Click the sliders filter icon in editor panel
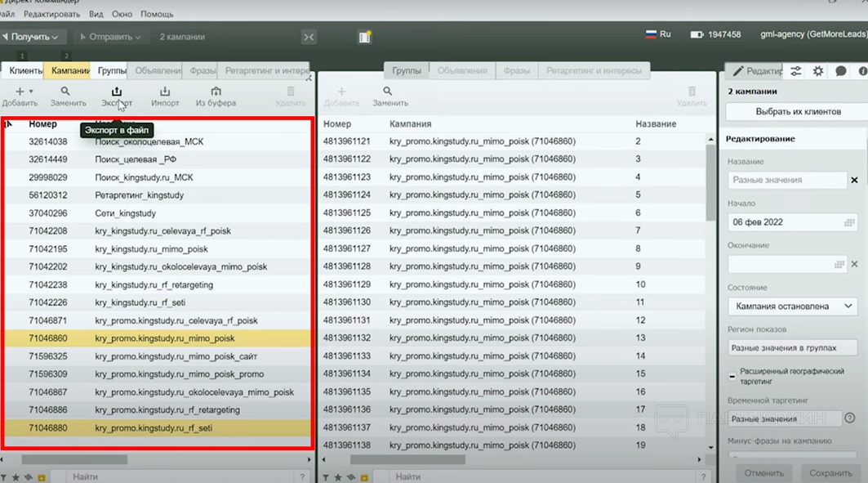868x483 pixels. (795, 71)
